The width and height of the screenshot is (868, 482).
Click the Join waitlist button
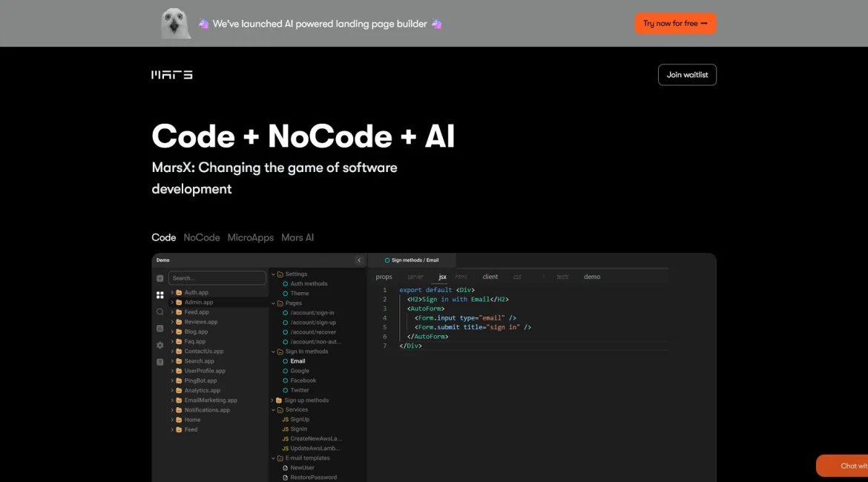click(x=687, y=75)
